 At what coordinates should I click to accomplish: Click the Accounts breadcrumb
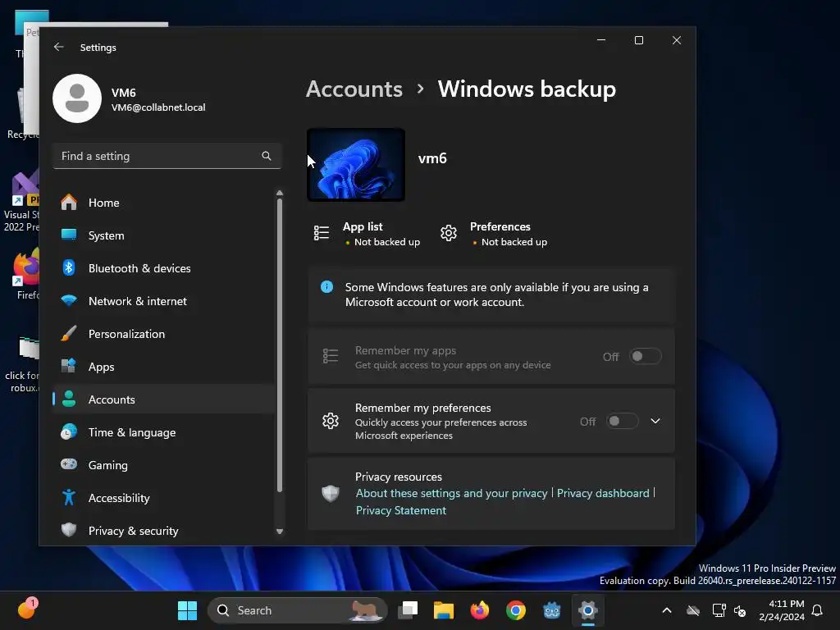[x=354, y=89]
